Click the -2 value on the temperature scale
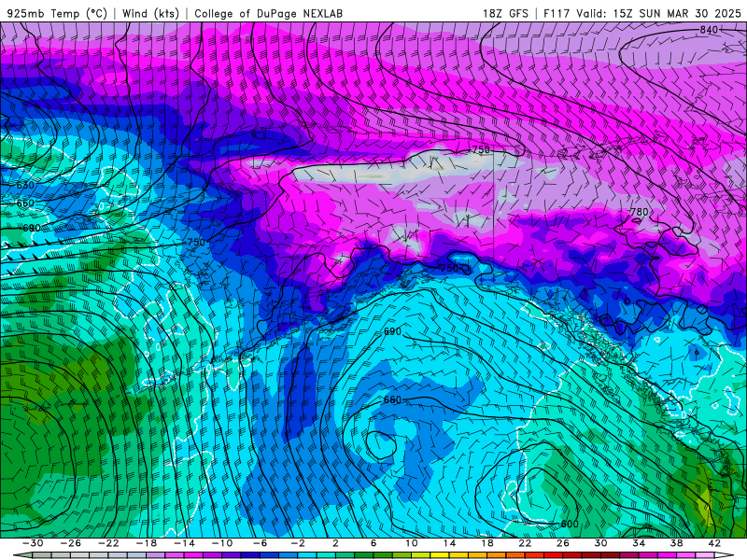The height and width of the screenshot is (560, 747). tap(298, 543)
